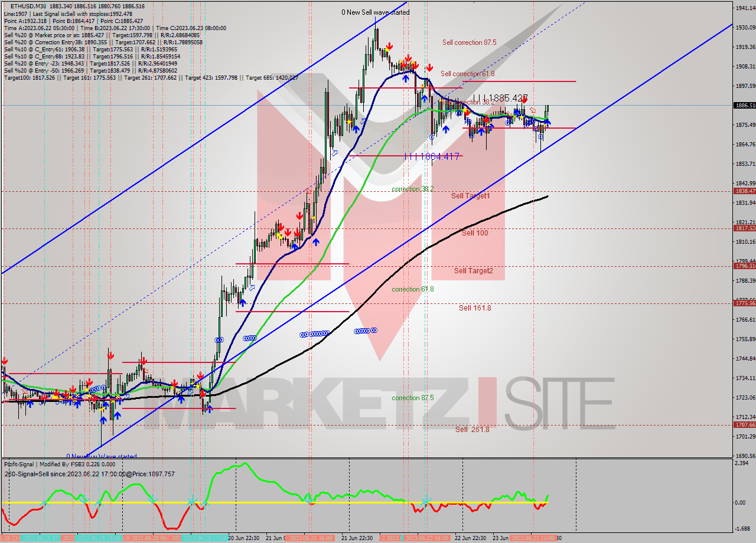Select 'Sell %20 @ Correction Entry38' line
The image size is (756, 543).
click(x=103, y=42)
